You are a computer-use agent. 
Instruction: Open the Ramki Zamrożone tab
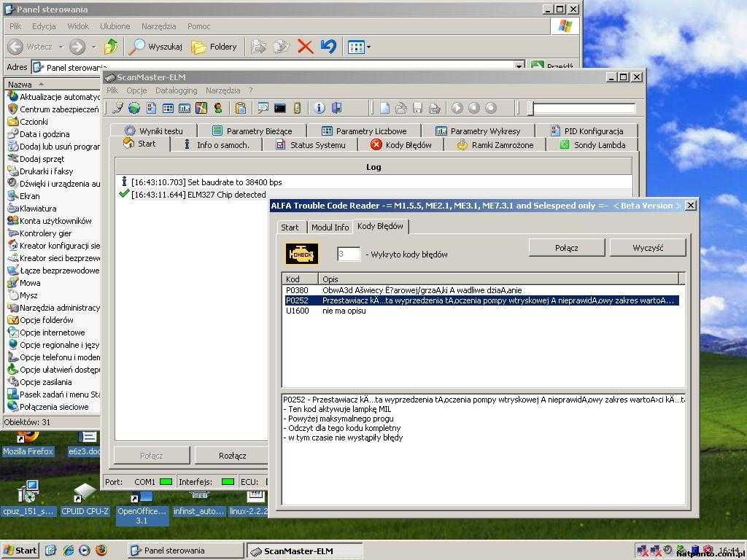(495, 145)
